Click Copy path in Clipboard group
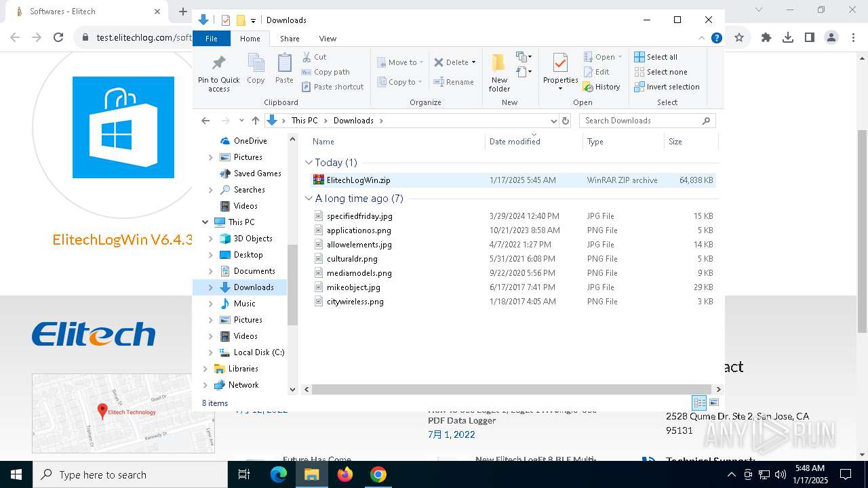The width and height of the screenshot is (868, 488). click(x=325, y=72)
